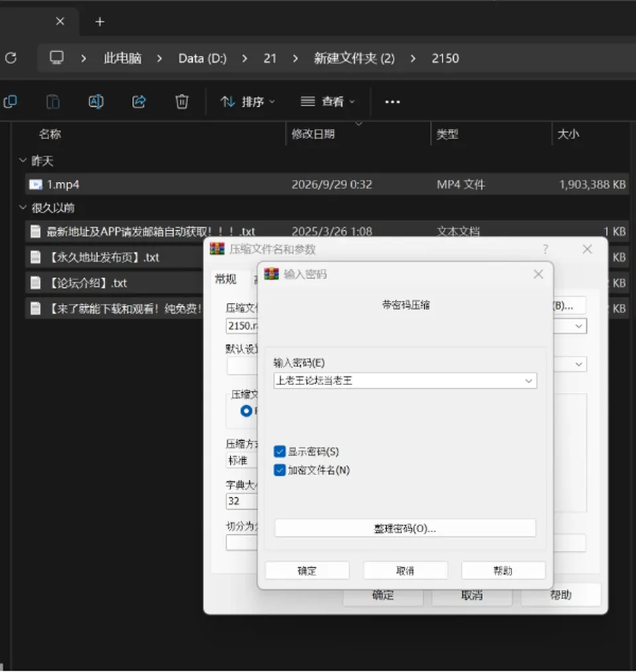Switch to the 常规 tab

click(225, 279)
